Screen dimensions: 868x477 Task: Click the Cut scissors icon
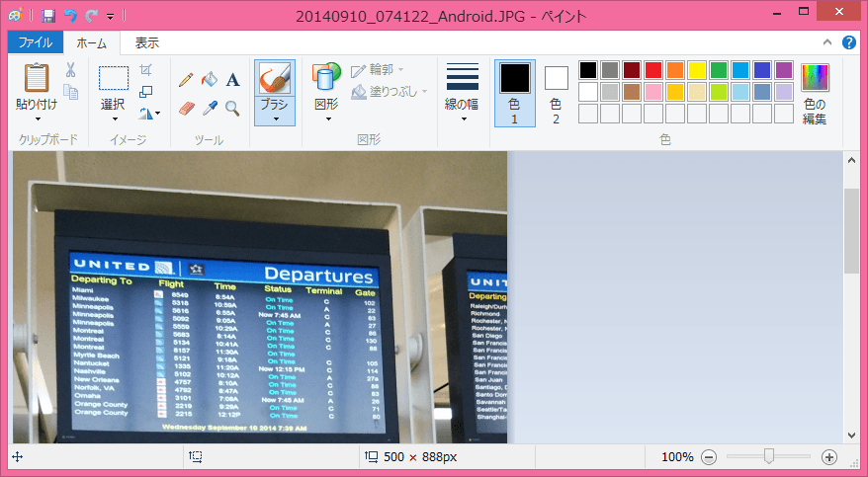pos(70,70)
